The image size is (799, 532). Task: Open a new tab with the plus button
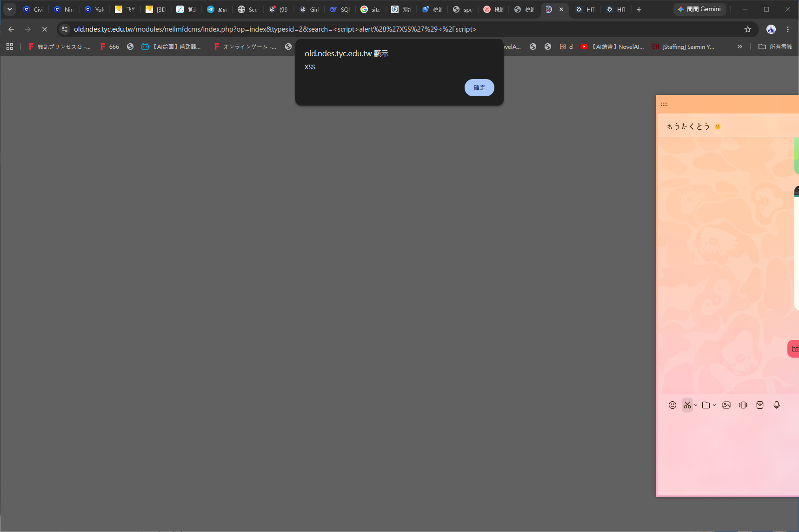(639, 9)
